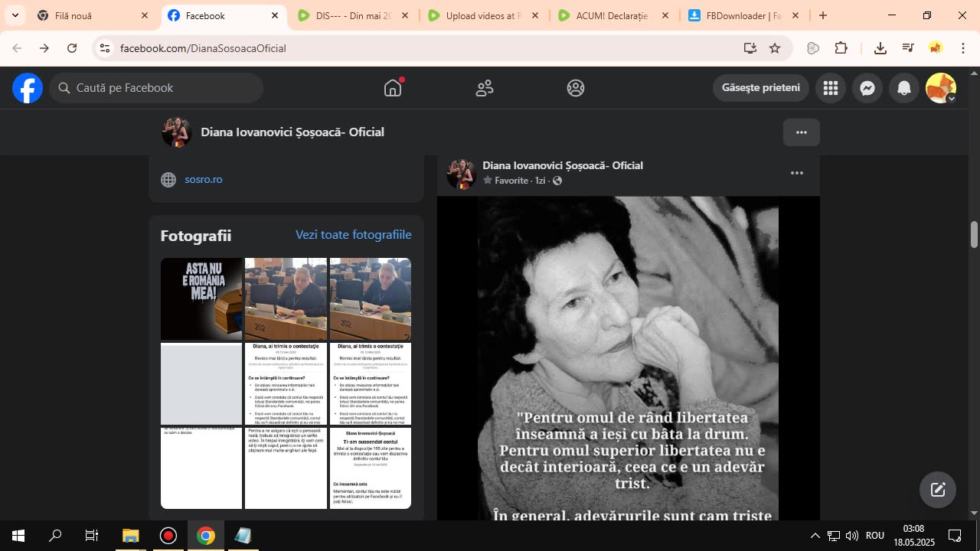This screenshot has height=551, width=980.
Task: Open the Facebook home logo
Action: (x=28, y=88)
